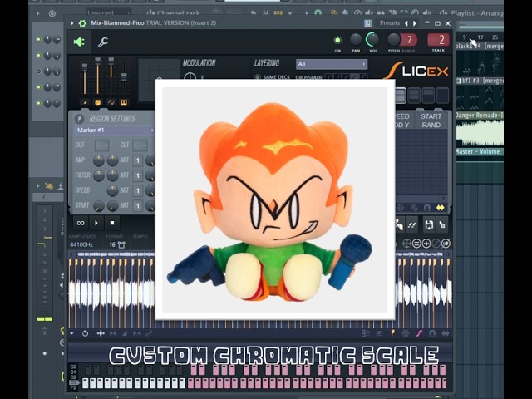Screen dimensions: 532x399
Task: Click the crosshair circle icon in the wave editor
Action: coord(406,244)
